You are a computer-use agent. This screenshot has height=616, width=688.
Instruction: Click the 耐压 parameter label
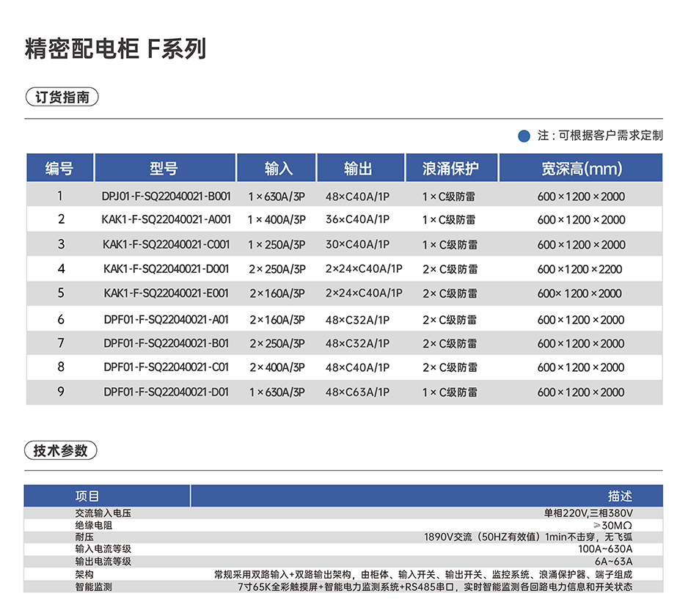point(84,537)
